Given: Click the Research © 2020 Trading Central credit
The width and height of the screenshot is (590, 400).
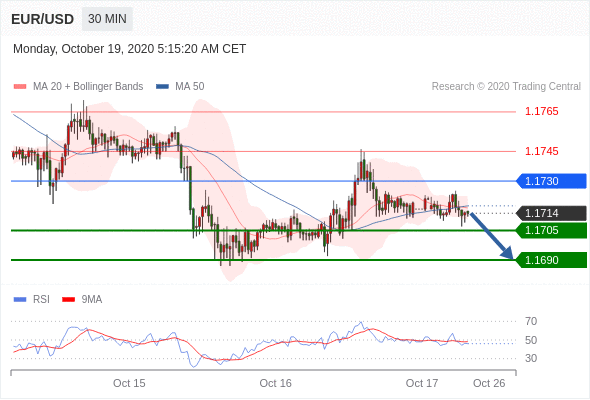Looking at the screenshot, I should 506,87.
